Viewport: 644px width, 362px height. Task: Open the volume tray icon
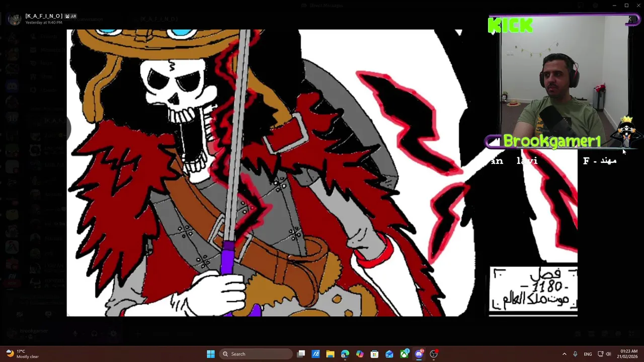[x=608, y=354]
